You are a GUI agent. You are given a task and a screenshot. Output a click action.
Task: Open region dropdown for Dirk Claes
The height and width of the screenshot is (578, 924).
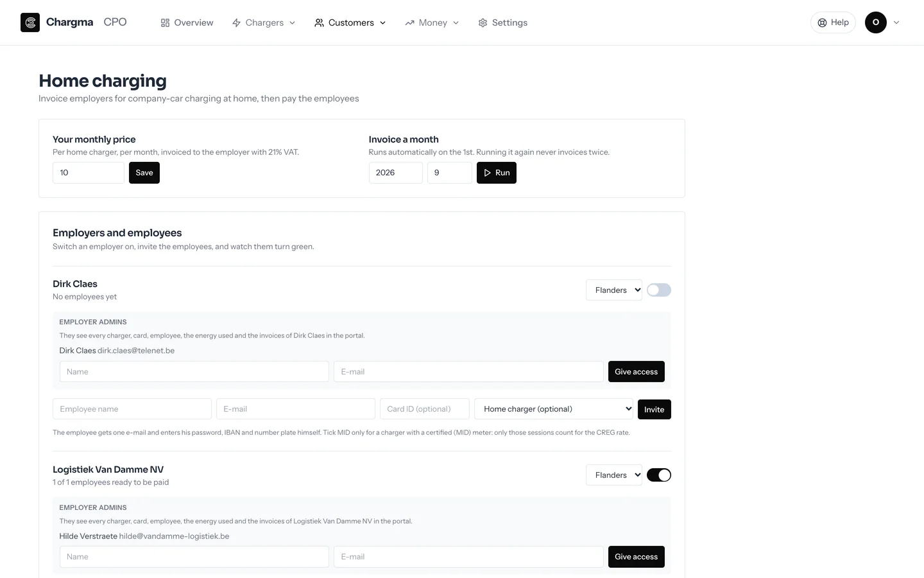point(614,290)
